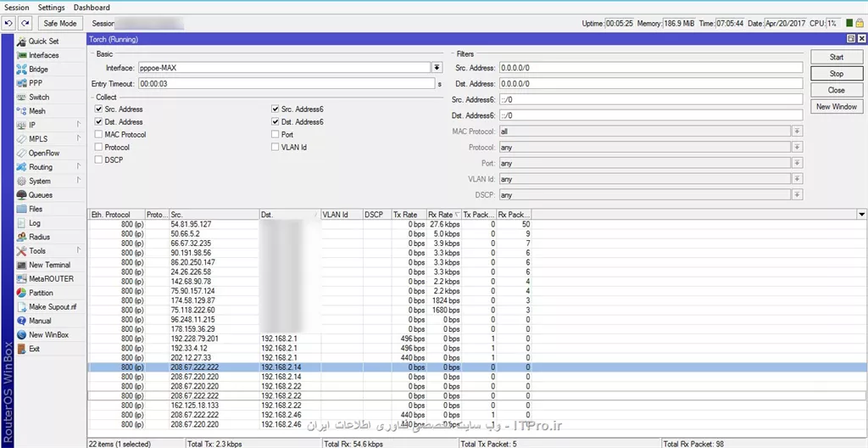Toggle Src. Address6 checkbox
Screen dimensions: 868x448
(x=275, y=109)
